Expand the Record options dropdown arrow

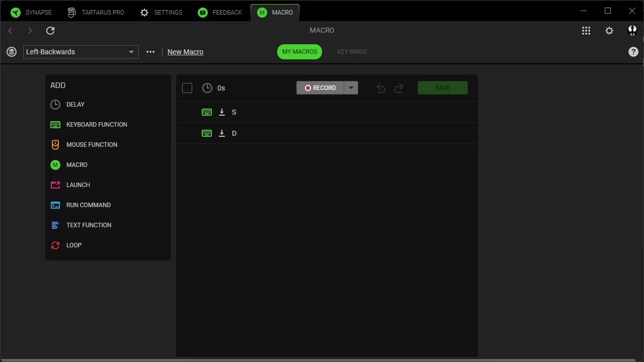tap(351, 88)
